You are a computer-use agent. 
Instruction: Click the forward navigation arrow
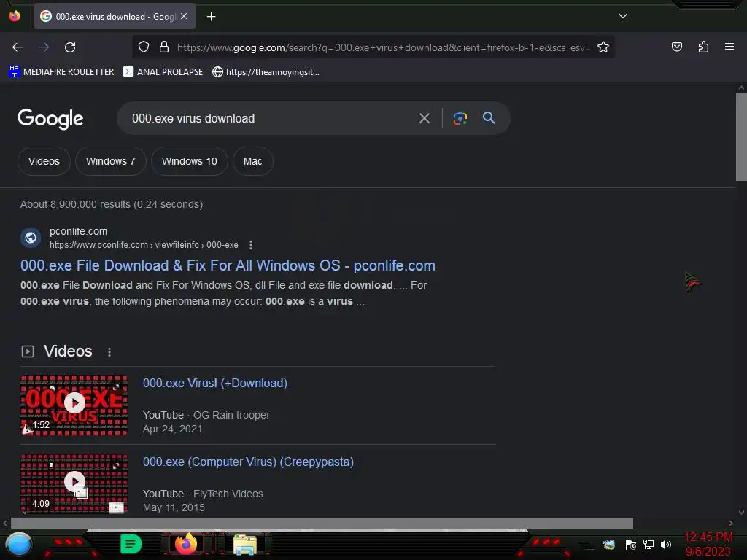(x=44, y=47)
